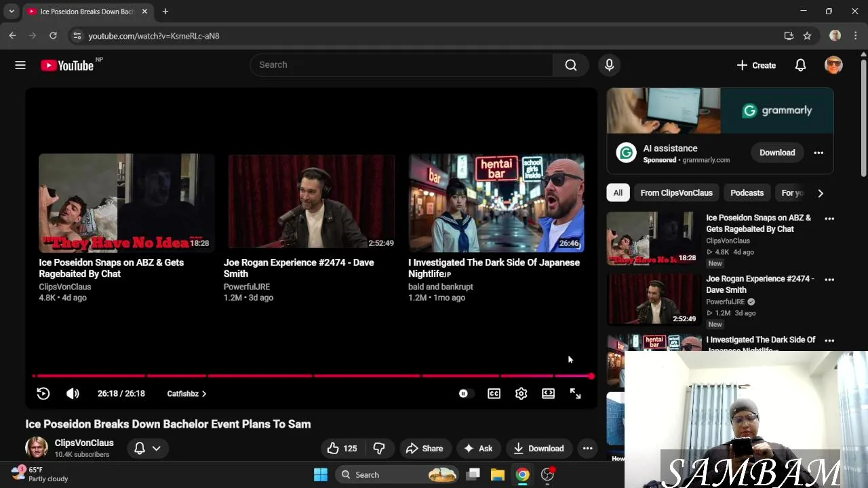Like the video with thumbs up
The image size is (868, 488).
[342, 448]
